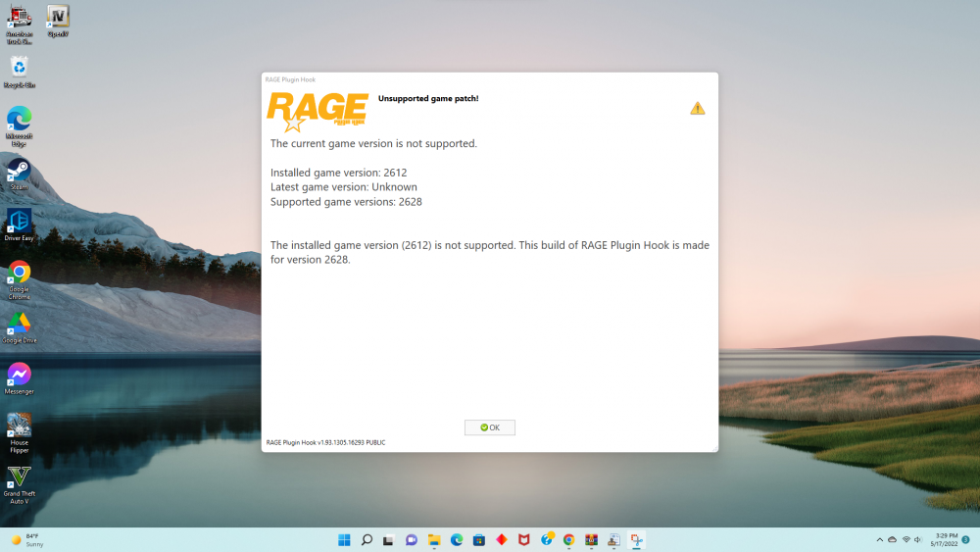Open Google Drive desktop shortcut

(19, 327)
